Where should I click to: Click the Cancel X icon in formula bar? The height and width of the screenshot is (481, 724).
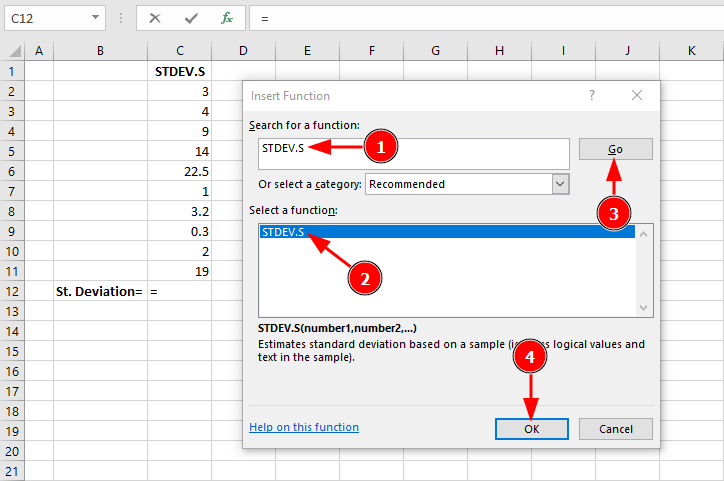click(156, 18)
